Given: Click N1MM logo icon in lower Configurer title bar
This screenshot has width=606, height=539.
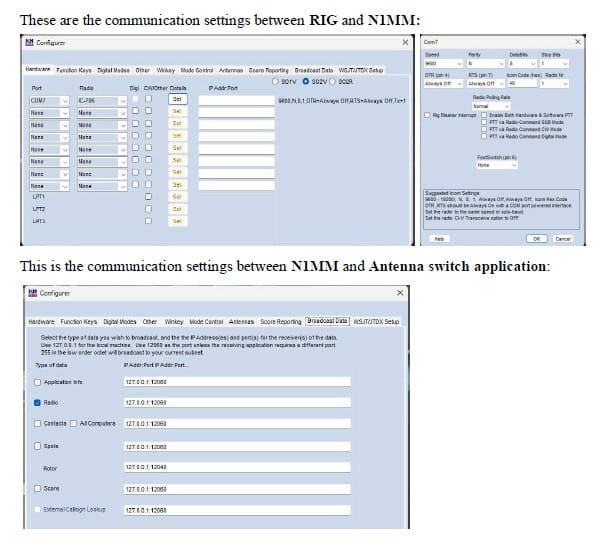Looking at the screenshot, I should [32, 293].
